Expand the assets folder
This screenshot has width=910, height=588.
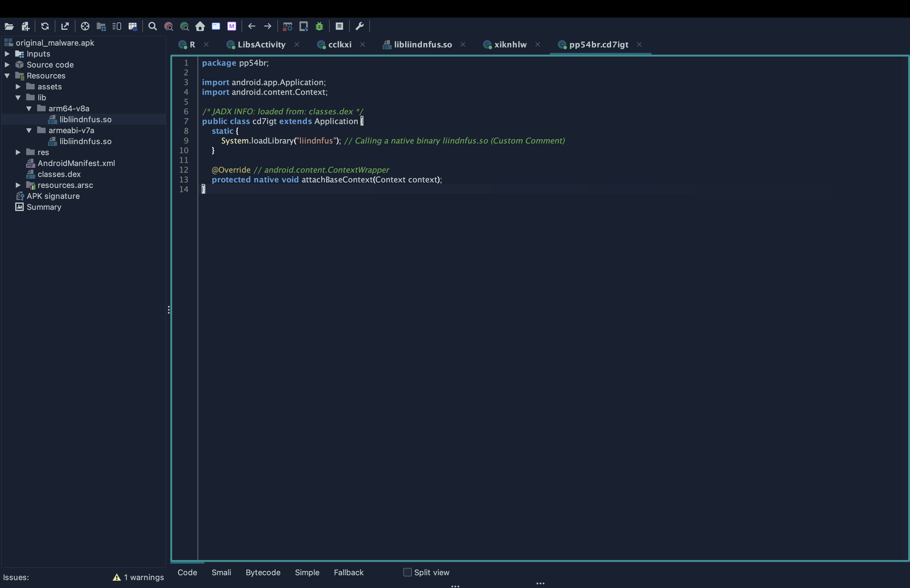point(18,87)
